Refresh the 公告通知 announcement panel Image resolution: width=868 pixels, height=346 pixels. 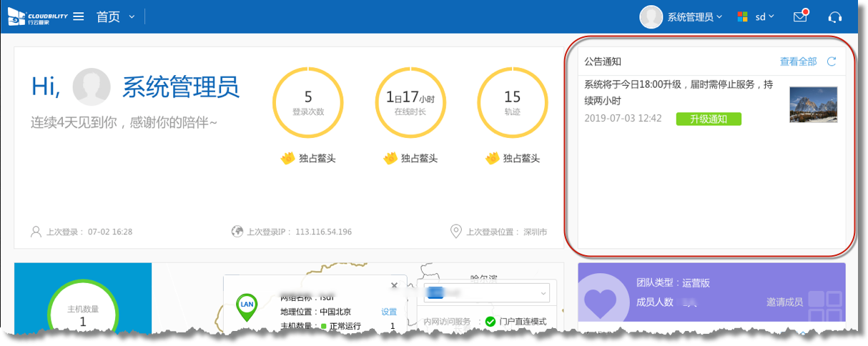[832, 61]
